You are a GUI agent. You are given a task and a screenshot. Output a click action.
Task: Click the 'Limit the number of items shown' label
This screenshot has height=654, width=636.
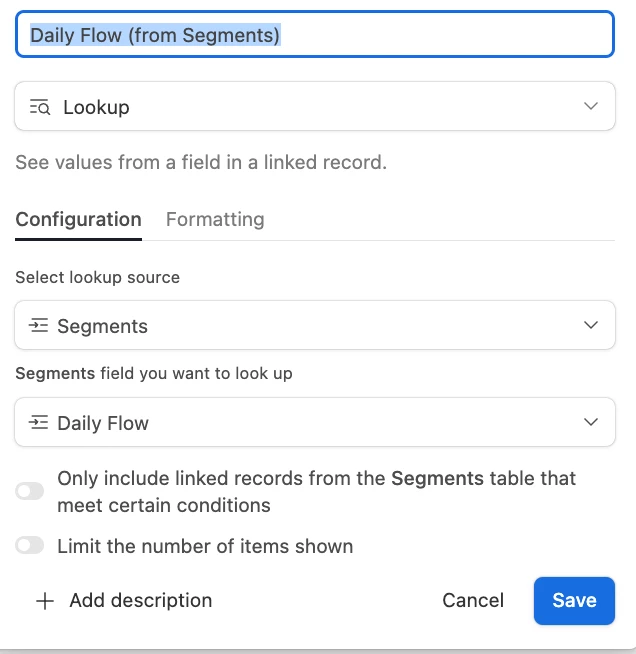coord(205,546)
